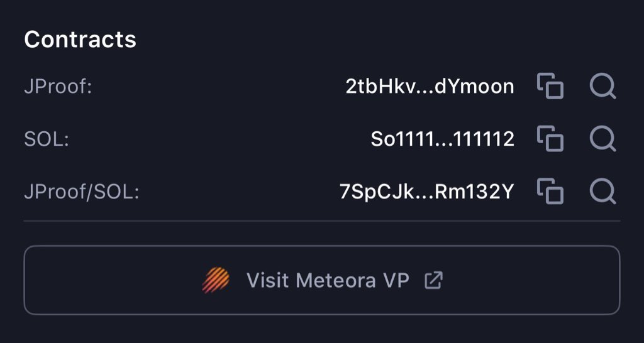The width and height of the screenshot is (644, 343).
Task: Click the JProof/SOL: row label
Action: [81, 192]
